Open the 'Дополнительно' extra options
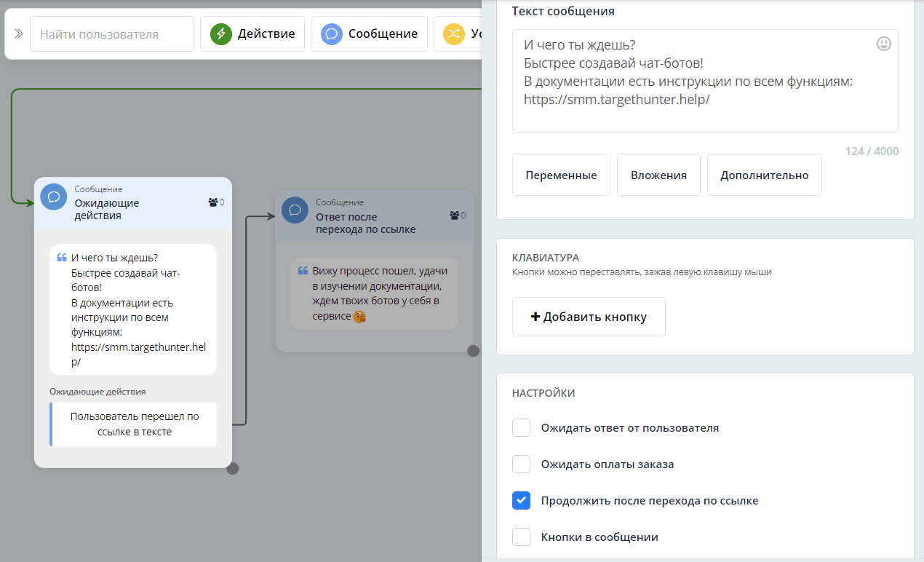924x562 pixels. click(764, 175)
